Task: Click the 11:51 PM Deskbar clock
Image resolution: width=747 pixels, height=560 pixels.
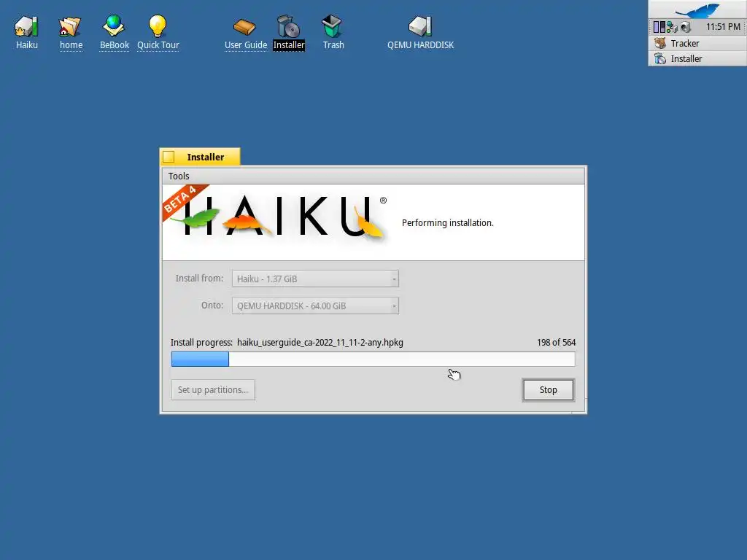Action: tap(723, 27)
